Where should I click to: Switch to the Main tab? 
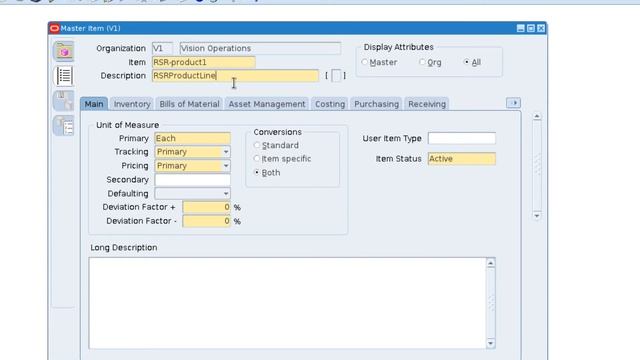(x=94, y=104)
